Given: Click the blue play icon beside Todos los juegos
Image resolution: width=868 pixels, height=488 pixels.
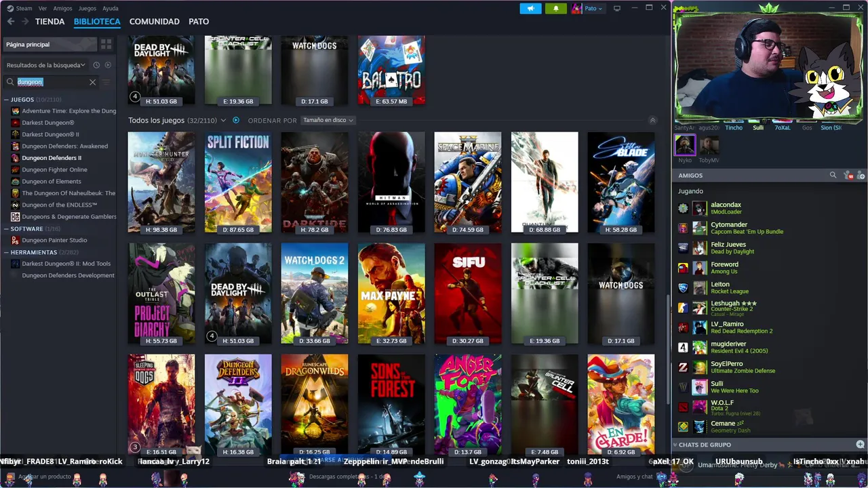Looking at the screenshot, I should [x=236, y=120].
